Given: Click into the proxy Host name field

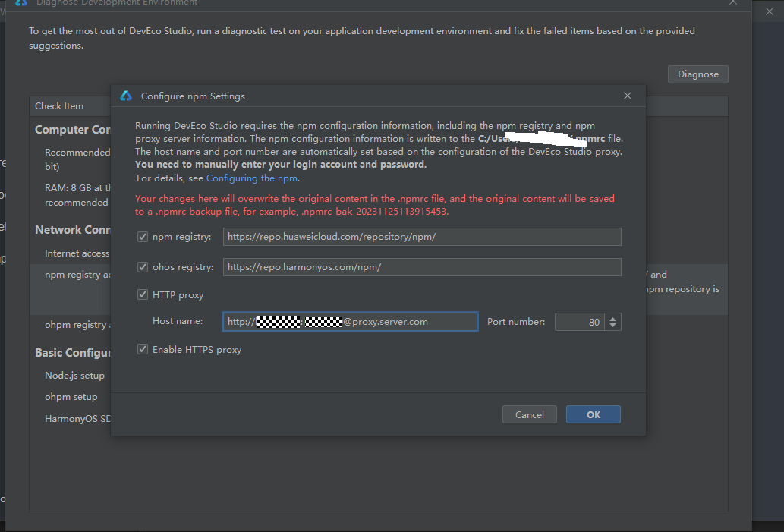Looking at the screenshot, I should coord(350,322).
